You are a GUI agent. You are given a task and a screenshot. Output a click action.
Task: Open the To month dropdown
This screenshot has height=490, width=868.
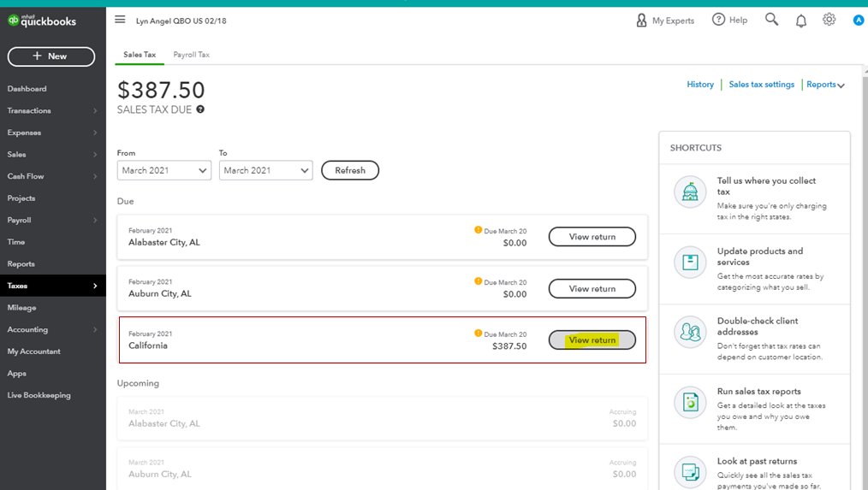pyautogui.click(x=265, y=170)
